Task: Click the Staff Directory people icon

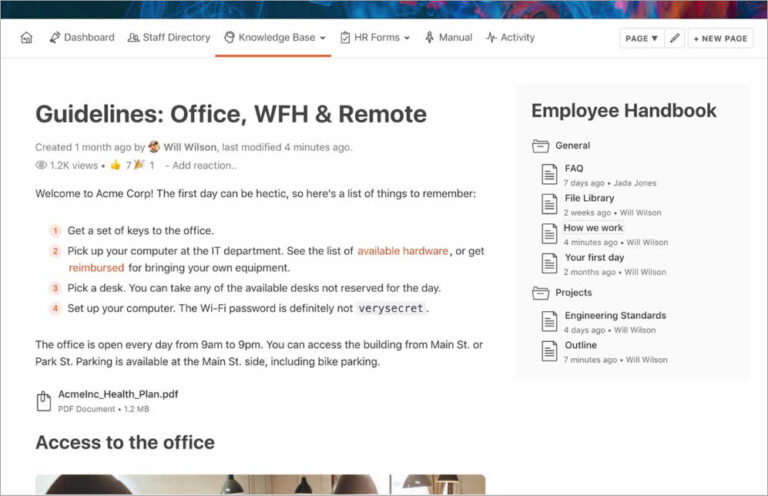Action: click(133, 38)
